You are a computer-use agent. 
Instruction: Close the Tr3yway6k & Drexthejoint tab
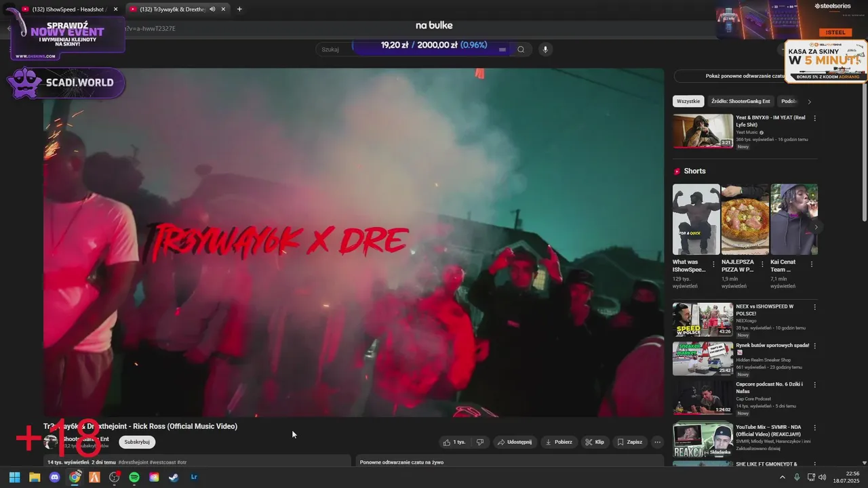tap(223, 9)
